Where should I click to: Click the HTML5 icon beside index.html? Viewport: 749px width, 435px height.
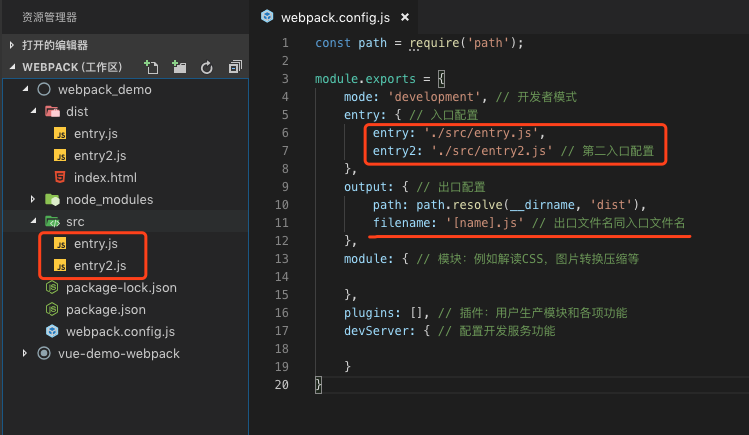point(60,177)
